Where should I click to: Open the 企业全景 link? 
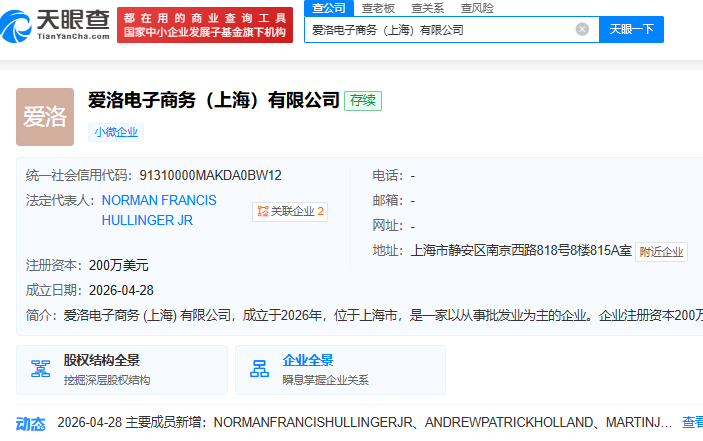(x=308, y=360)
